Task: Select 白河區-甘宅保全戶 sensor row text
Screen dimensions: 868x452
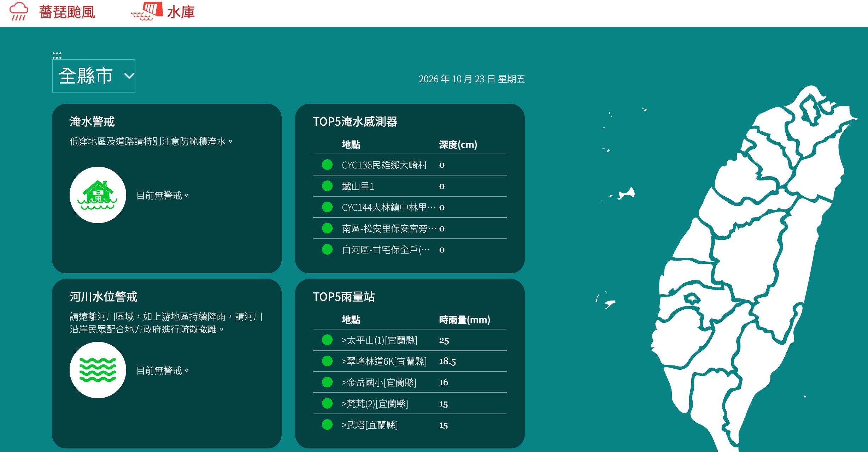Action: 386,250
